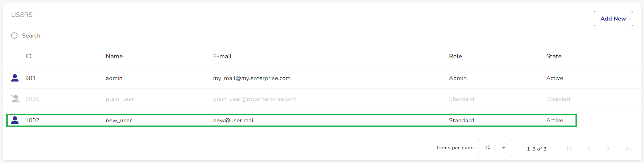Add a new user
Screen dimensions: 644x163
[x=613, y=19]
